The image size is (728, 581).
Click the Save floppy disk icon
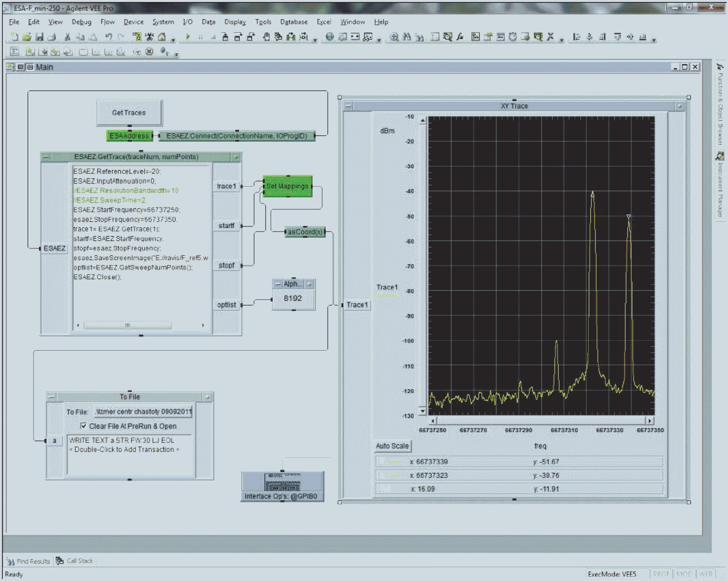pyautogui.click(x=39, y=37)
